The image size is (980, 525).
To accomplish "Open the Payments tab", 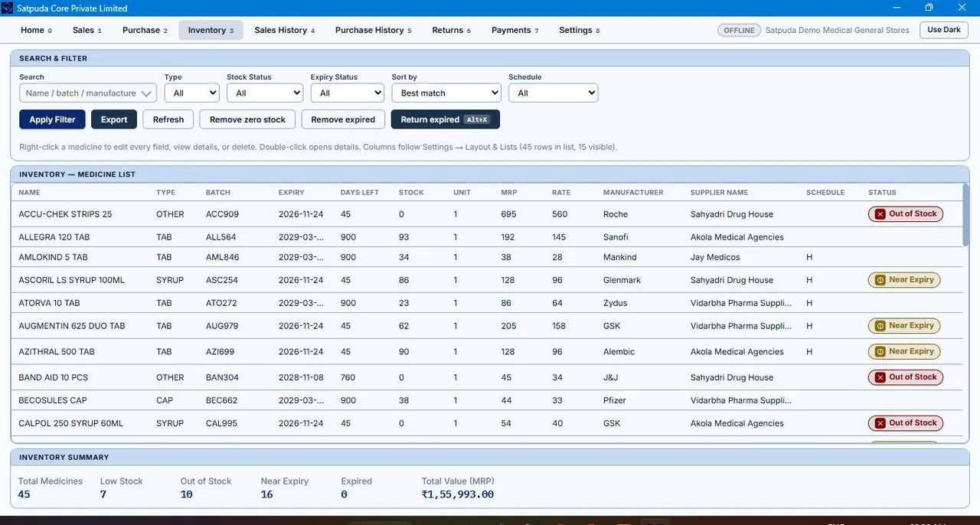I will click(x=514, y=30).
